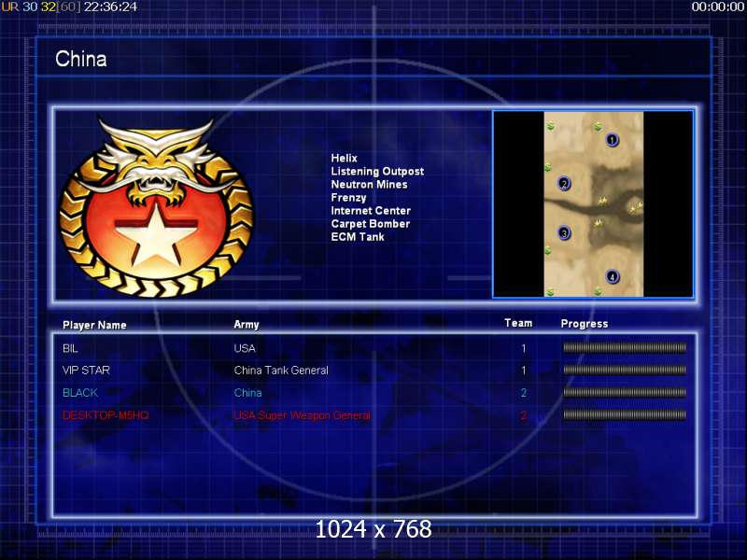The height and width of the screenshot is (560, 747).
Task: Click the "Army" column header
Action: click(247, 325)
